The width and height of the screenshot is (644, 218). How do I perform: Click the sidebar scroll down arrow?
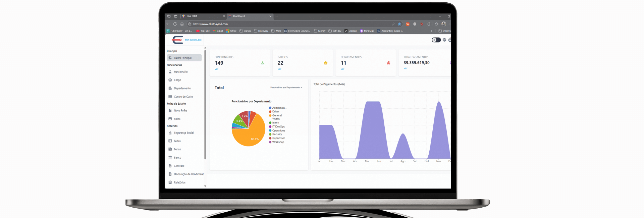205,186
